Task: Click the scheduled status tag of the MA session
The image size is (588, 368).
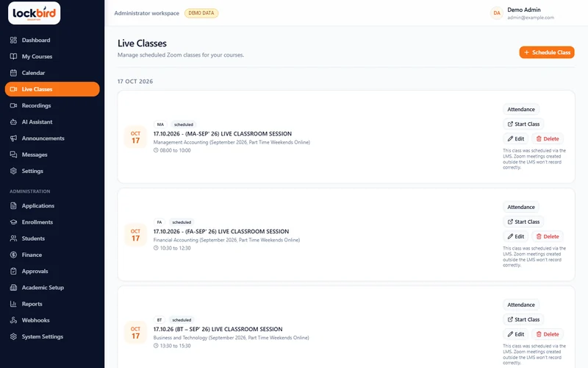Action: point(184,124)
